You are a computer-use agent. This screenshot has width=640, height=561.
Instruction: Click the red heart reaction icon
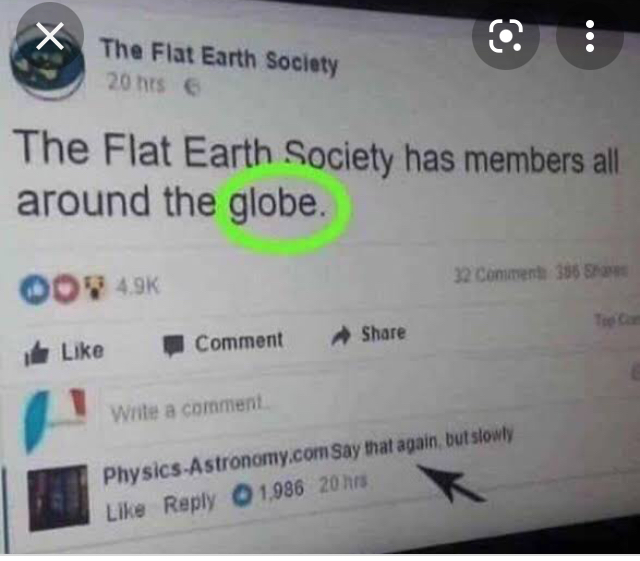click(66, 289)
